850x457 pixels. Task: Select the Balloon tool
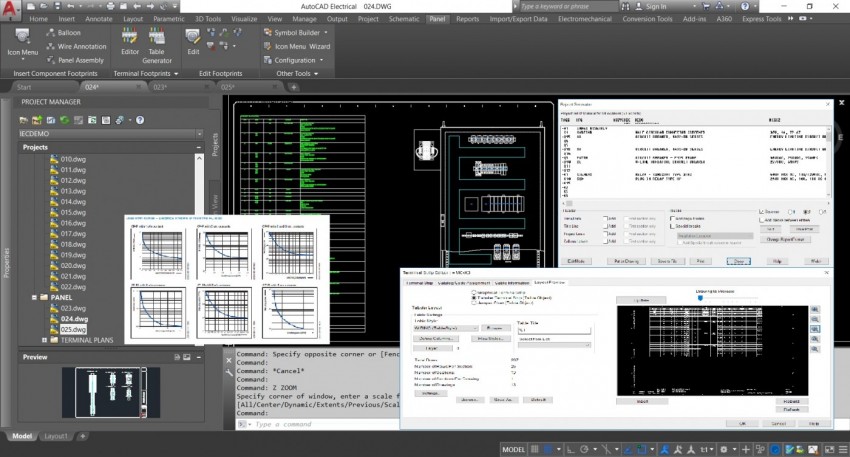63,33
